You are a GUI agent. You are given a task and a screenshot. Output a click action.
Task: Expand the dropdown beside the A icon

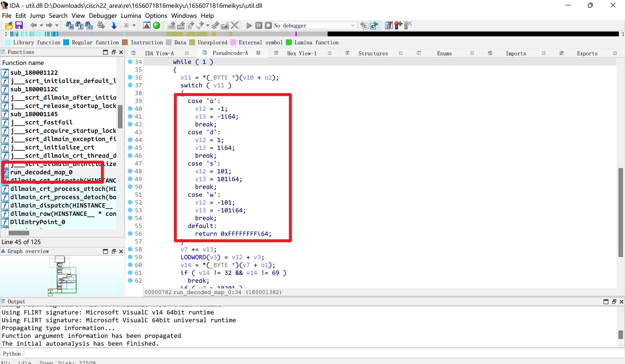click(x=134, y=26)
